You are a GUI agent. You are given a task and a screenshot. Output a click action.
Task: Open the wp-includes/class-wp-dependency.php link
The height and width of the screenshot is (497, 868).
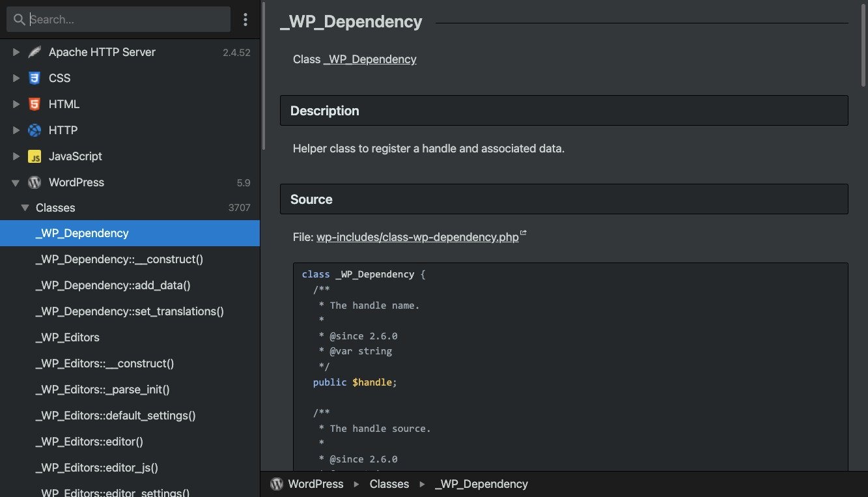coord(417,236)
